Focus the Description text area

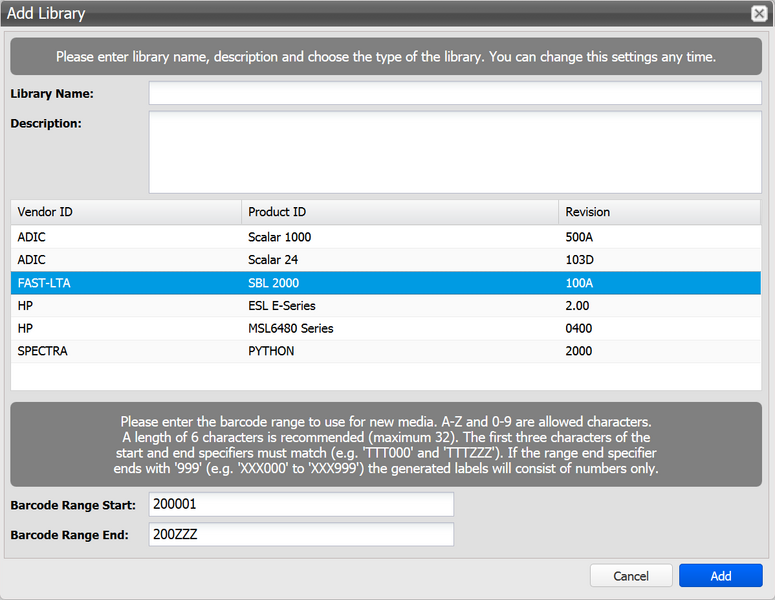455,151
